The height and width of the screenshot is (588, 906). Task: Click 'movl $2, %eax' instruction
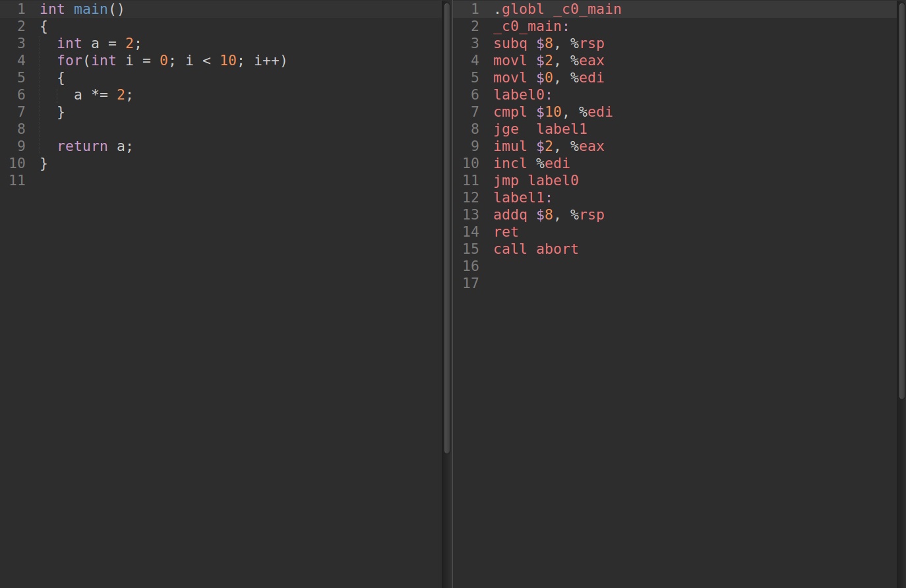(x=549, y=61)
